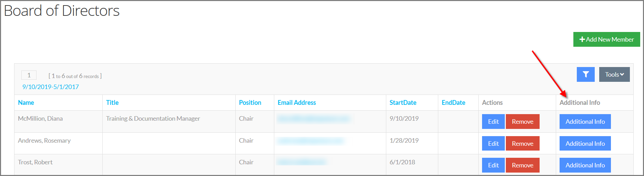
Task: Open the filter funnel icon
Action: click(x=585, y=74)
